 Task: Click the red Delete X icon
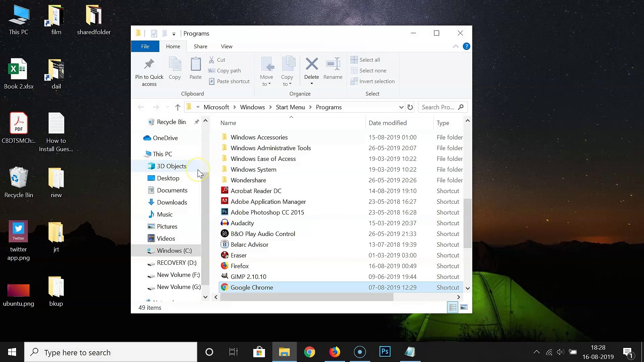pyautogui.click(x=312, y=64)
